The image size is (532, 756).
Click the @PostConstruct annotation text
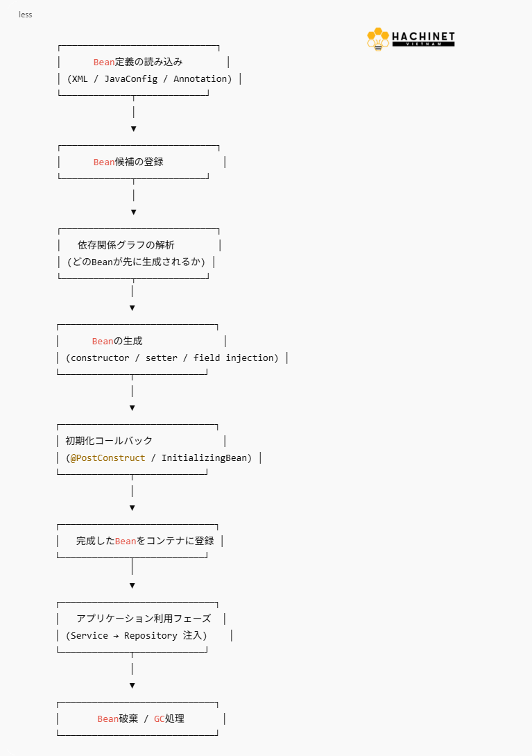[108, 457]
